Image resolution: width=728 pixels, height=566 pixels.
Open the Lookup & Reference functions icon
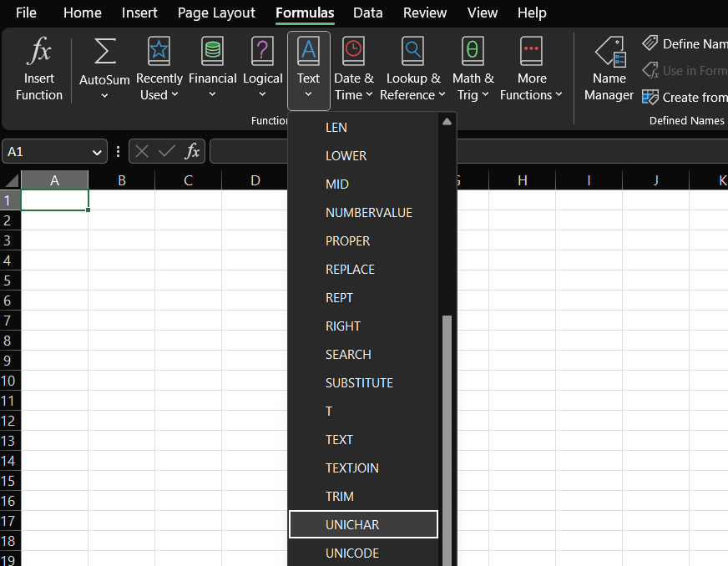(412, 52)
